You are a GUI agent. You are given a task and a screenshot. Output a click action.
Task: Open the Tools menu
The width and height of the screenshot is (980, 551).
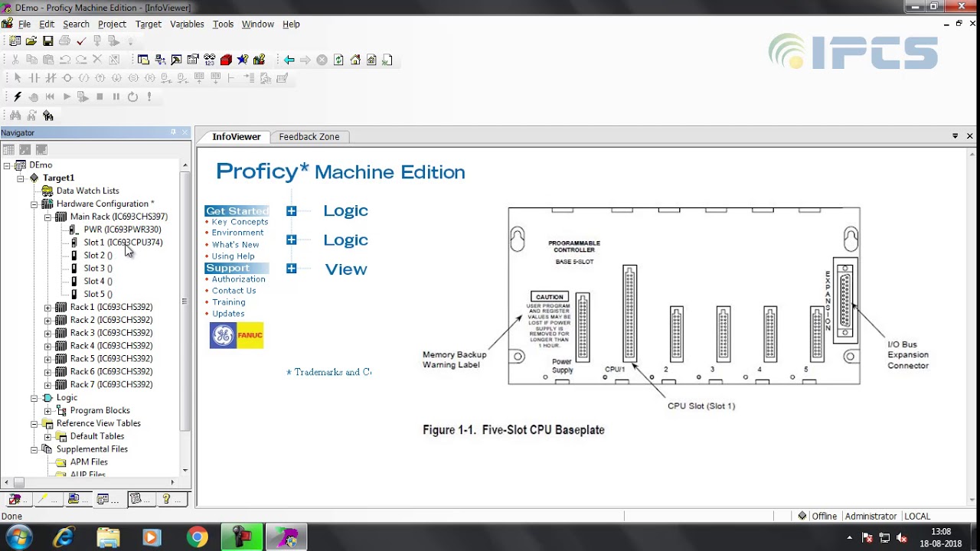point(223,24)
